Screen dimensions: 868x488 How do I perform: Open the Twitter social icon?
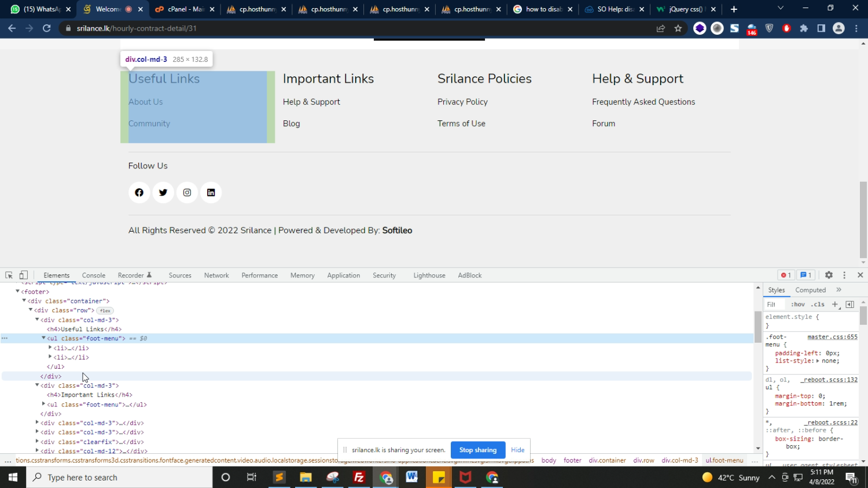coord(163,193)
